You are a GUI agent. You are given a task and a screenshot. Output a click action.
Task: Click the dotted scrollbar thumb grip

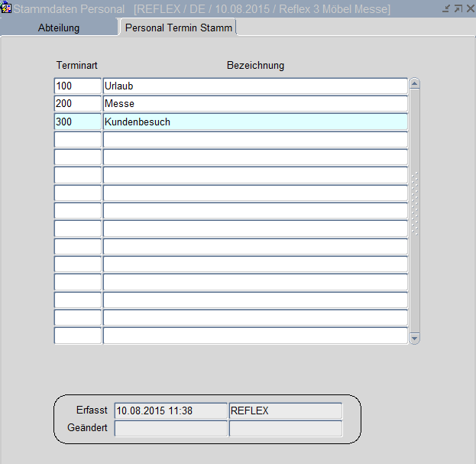(x=415, y=203)
